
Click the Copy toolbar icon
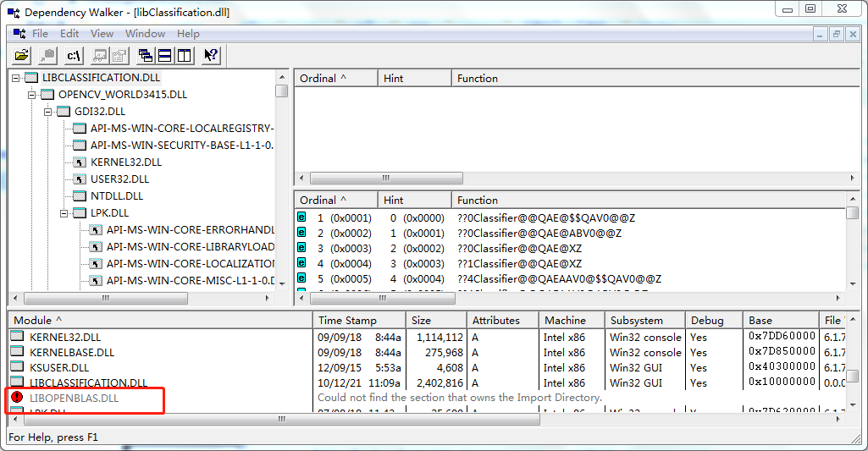pos(48,55)
